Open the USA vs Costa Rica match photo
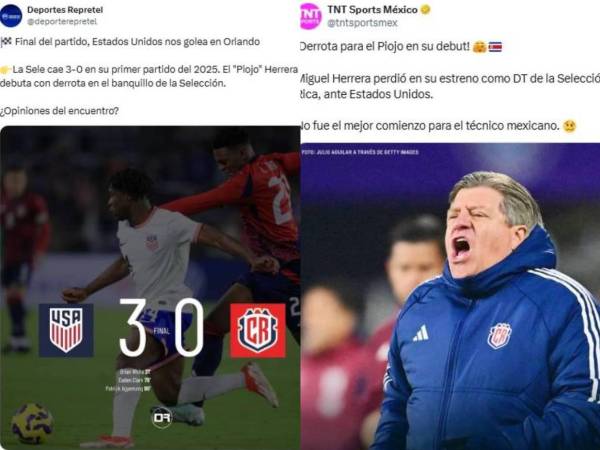The height and width of the screenshot is (450, 600). point(150,287)
